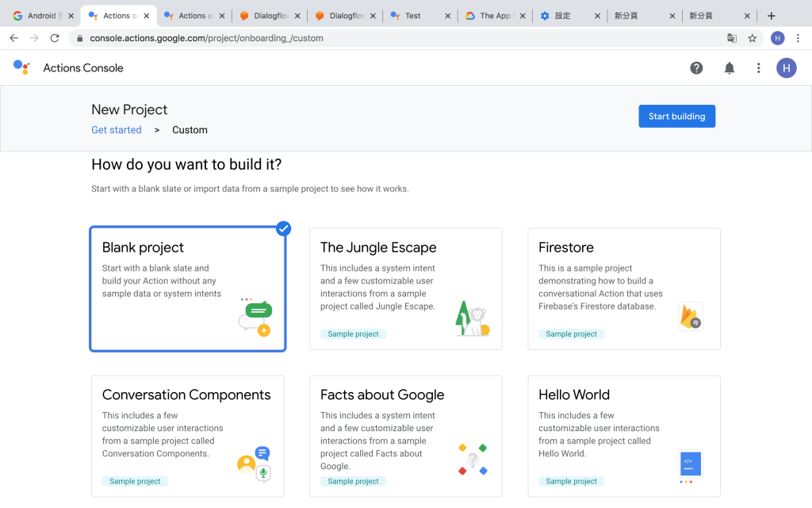Click the translate page icon
This screenshot has width=812, height=508.
(732, 38)
